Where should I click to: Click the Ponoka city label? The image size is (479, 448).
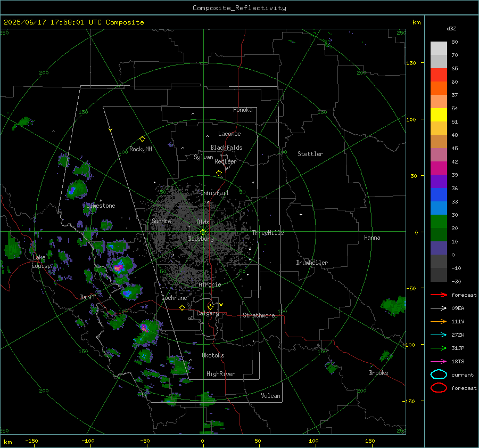click(243, 110)
